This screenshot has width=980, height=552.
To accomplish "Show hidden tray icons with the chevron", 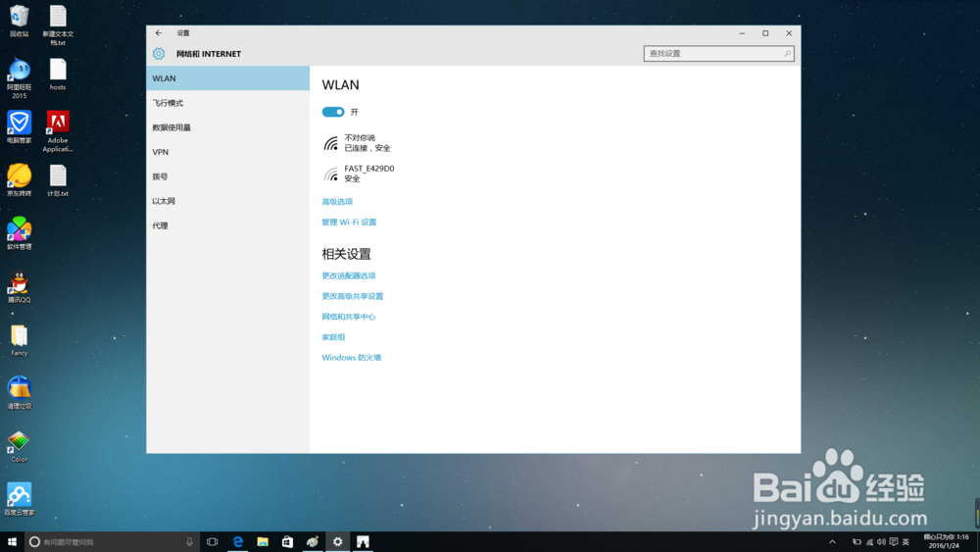I will (x=832, y=542).
